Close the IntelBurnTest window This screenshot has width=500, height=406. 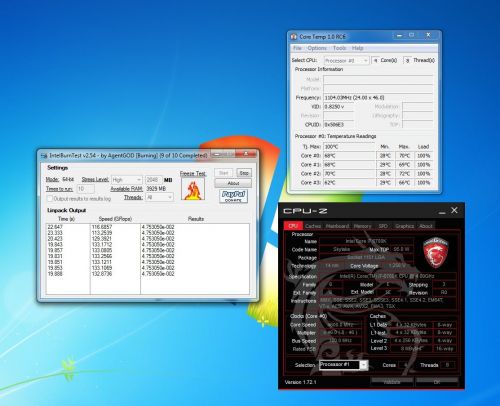246,154
